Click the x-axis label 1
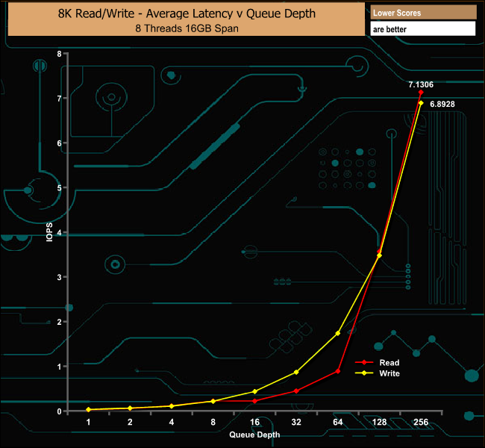Screen dimensions: 485x448 tap(89, 422)
